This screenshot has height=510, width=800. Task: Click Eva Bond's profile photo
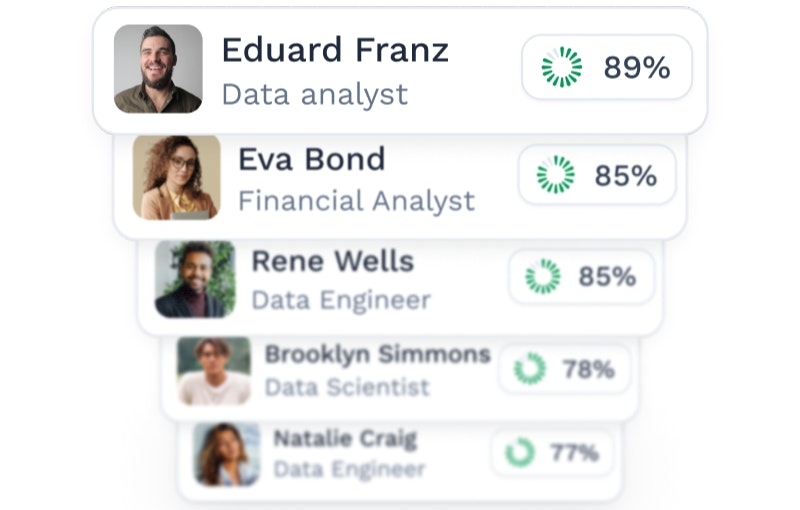coord(176,177)
